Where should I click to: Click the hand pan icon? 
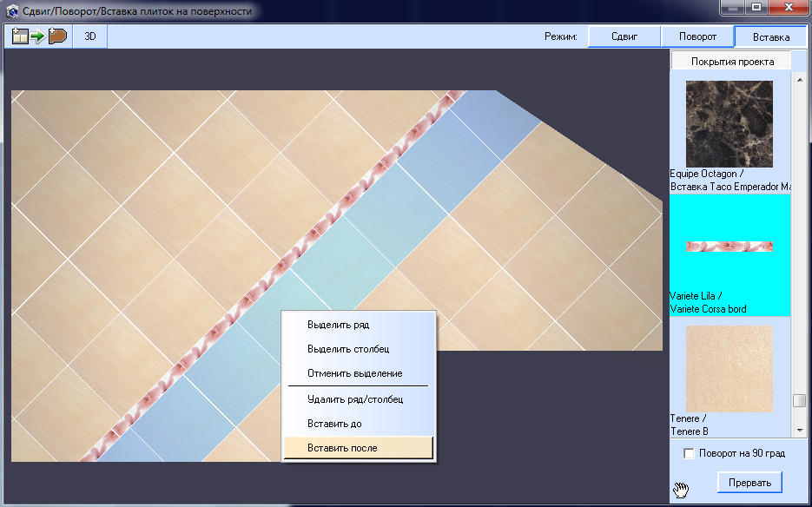tap(681, 490)
